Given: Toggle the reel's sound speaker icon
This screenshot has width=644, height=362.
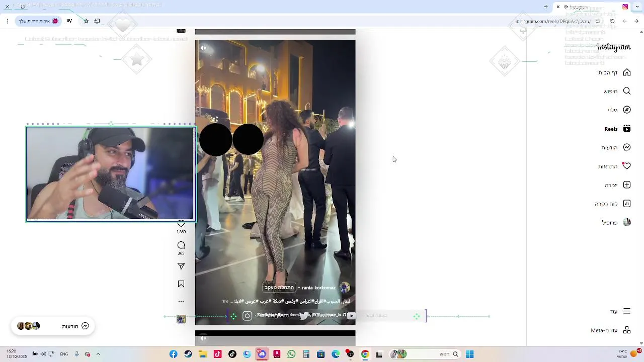Looking at the screenshot, I should click(203, 48).
